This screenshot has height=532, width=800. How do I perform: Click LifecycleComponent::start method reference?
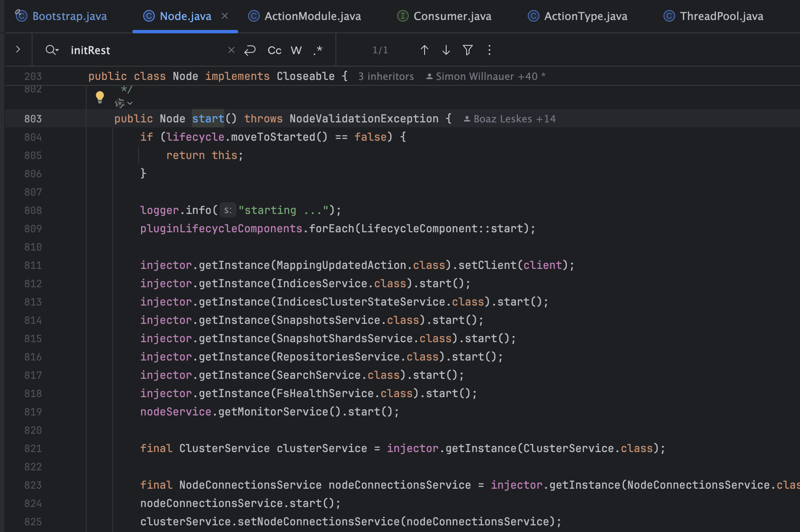point(442,229)
